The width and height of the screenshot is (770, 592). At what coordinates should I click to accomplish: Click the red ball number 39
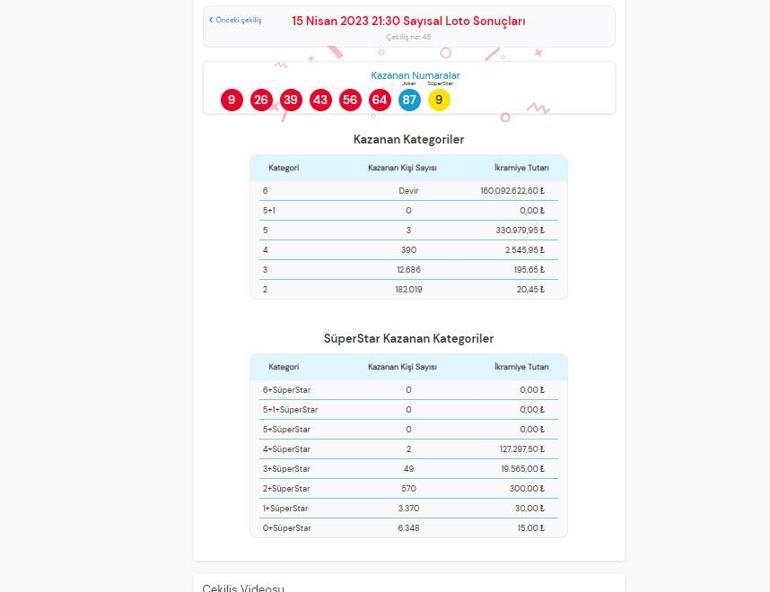click(291, 100)
